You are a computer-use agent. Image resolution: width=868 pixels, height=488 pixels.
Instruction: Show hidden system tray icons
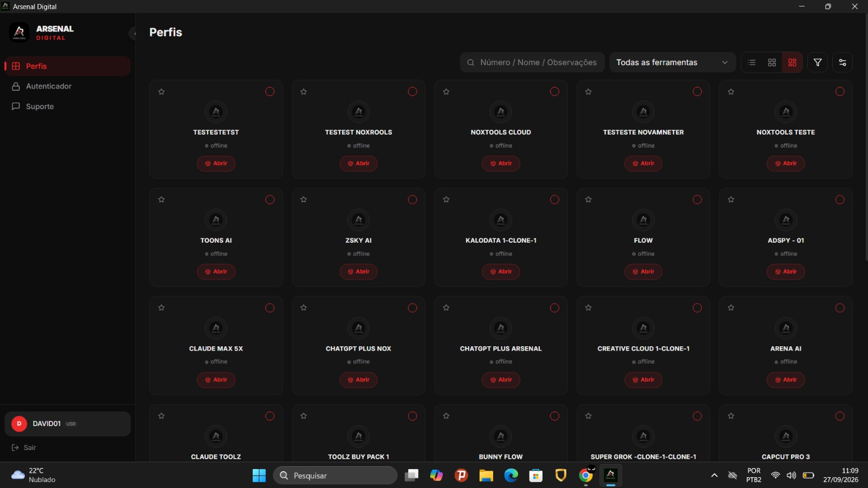(x=714, y=476)
